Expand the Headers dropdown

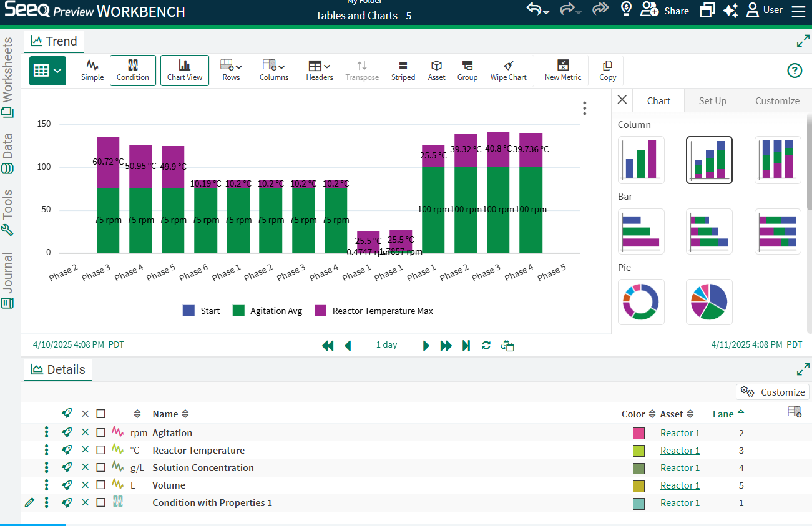(x=319, y=71)
